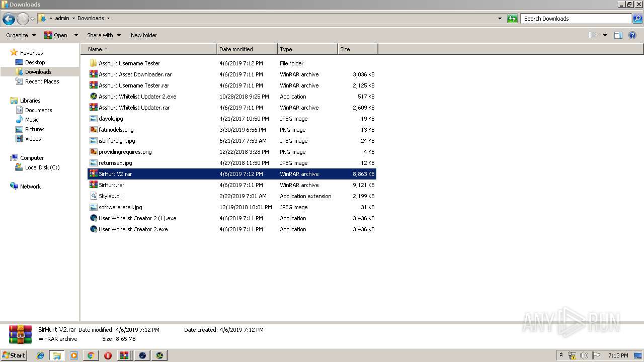Click Downloads dropdown arrow in address path
Image resolution: width=644 pixels, height=362 pixels.
tap(108, 19)
